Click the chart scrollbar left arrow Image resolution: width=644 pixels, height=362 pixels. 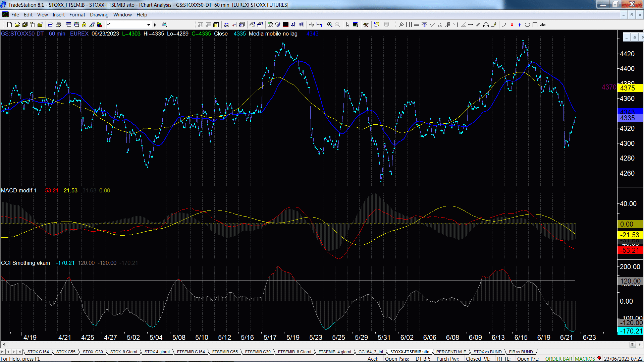tap(4, 345)
